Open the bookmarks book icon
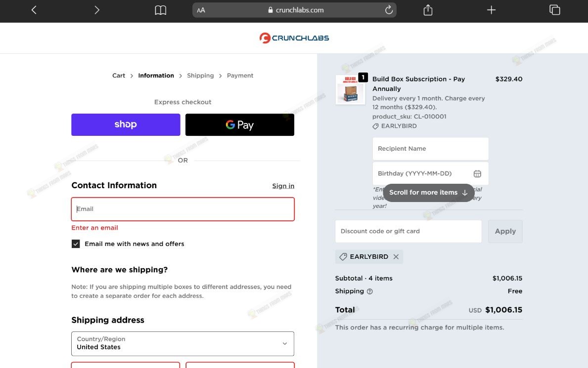588x368 pixels. click(161, 10)
